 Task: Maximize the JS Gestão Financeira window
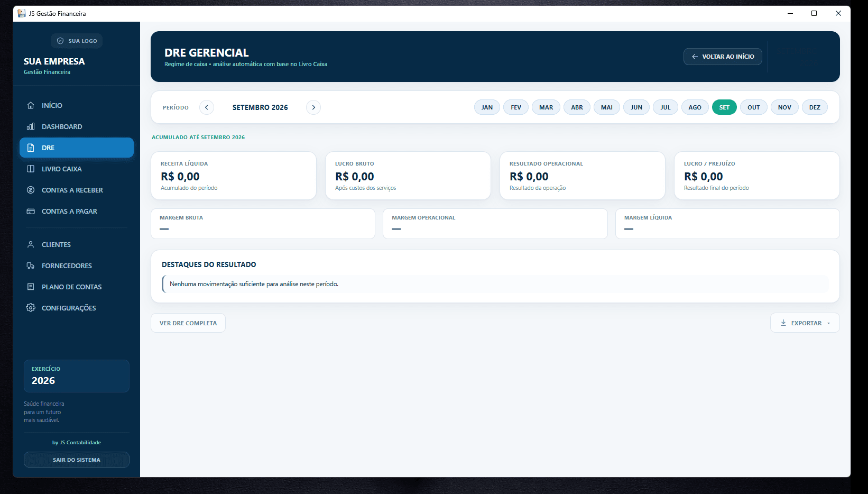coord(814,13)
